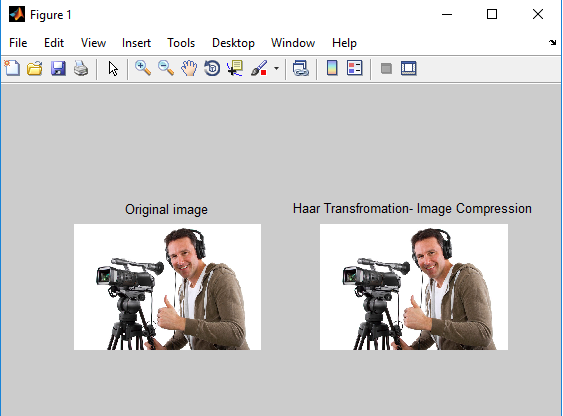Select the Zoom Out magnifier tool
The image size is (563, 416).
pyautogui.click(x=166, y=68)
